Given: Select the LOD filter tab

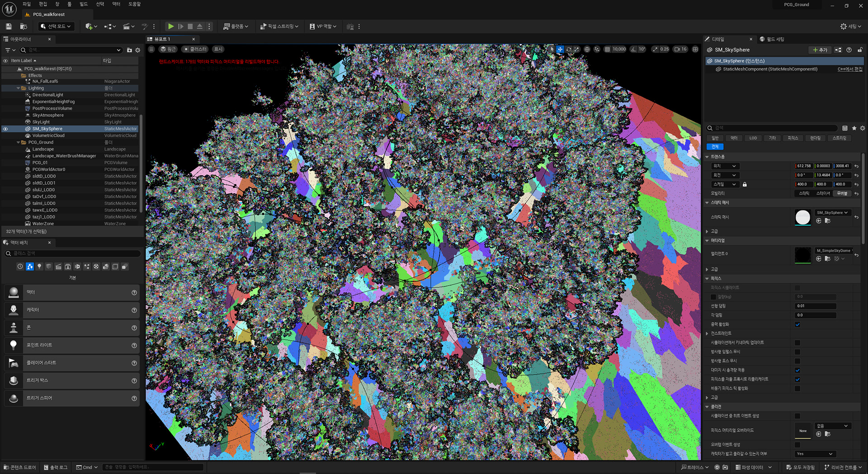Looking at the screenshot, I should [753, 138].
